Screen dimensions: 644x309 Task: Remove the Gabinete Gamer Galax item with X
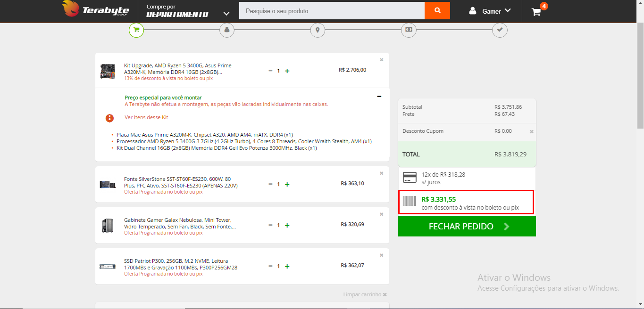[382, 214]
